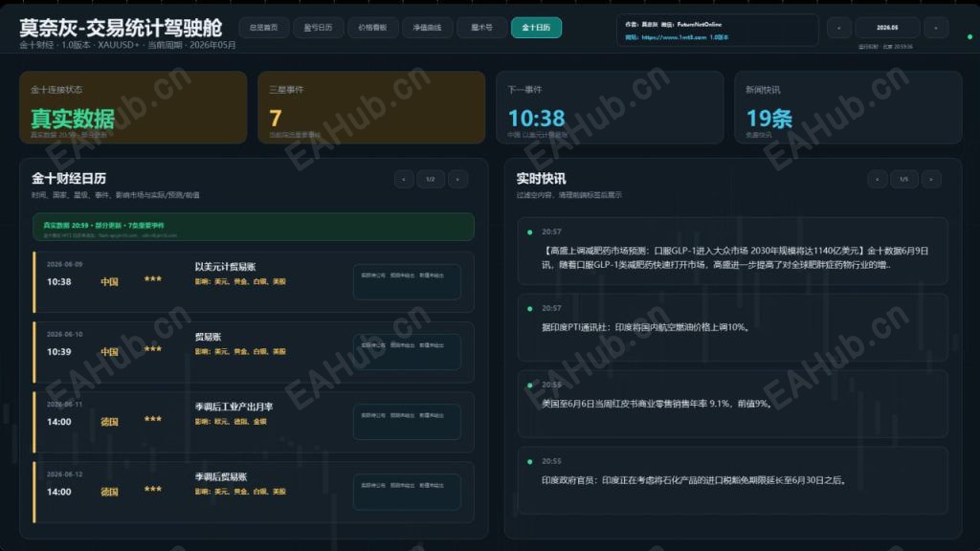Click the 实时快讯 panel heading

tap(542, 179)
